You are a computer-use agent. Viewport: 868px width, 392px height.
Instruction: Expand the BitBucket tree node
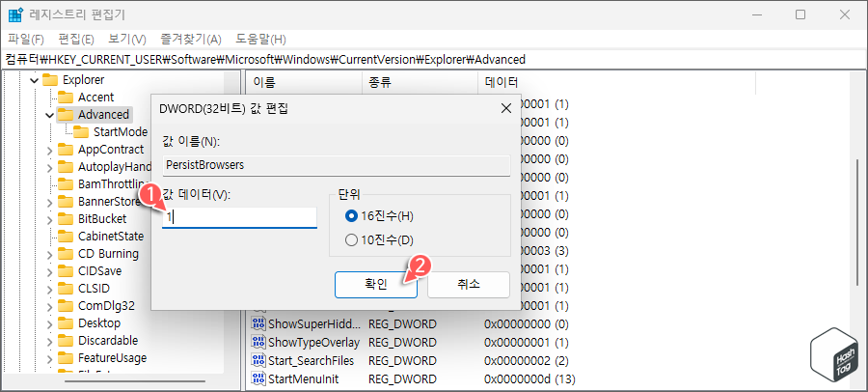50,219
